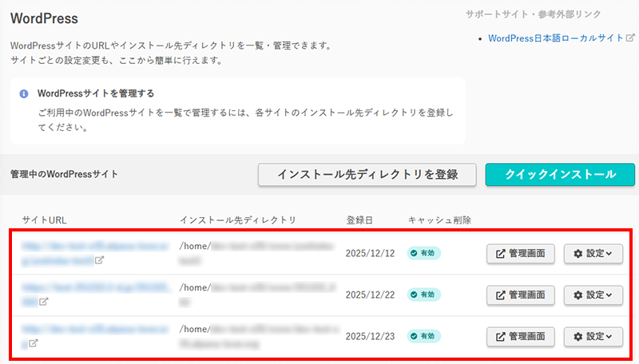Click external link icon after WordPress日本語ローカルサイト

pos(630,38)
